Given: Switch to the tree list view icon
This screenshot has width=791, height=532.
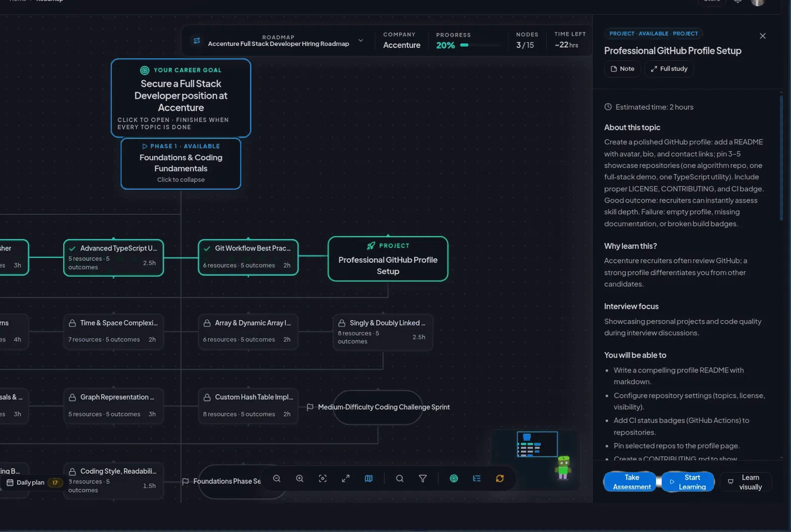Looking at the screenshot, I should 477,479.
